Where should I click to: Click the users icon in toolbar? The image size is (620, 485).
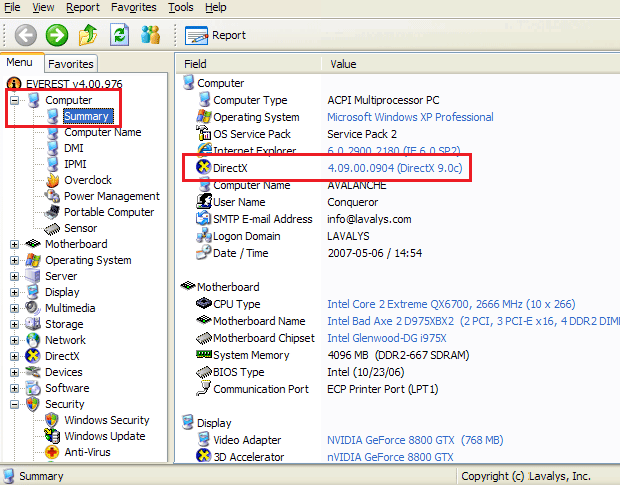(x=151, y=35)
